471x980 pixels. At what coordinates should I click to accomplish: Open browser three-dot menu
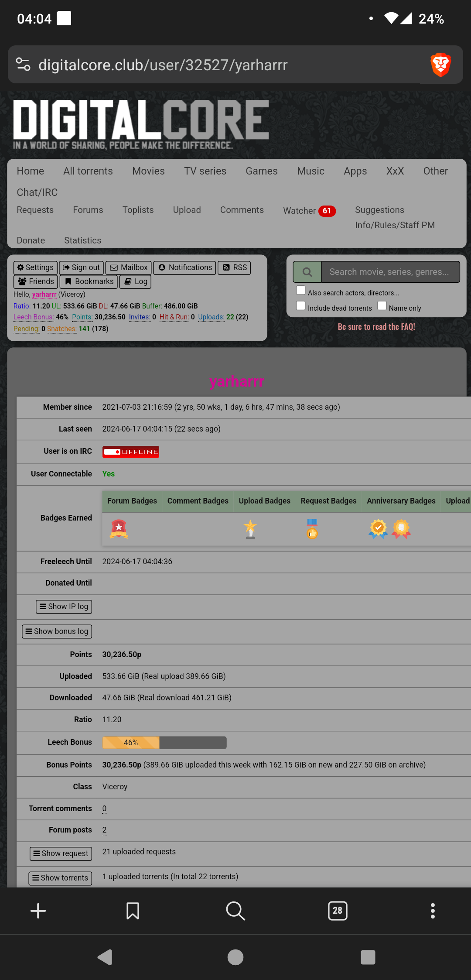433,911
